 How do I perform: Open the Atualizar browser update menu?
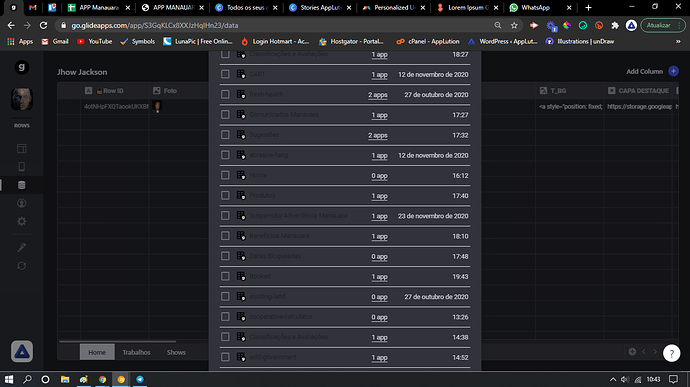[x=662, y=26]
